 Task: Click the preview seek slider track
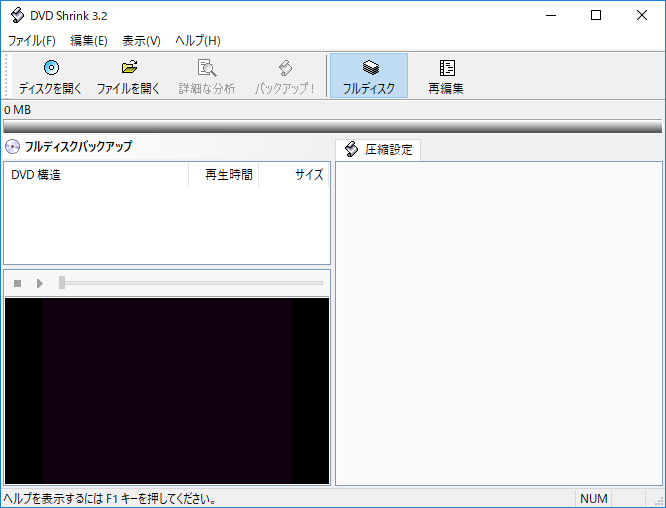(x=191, y=283)
